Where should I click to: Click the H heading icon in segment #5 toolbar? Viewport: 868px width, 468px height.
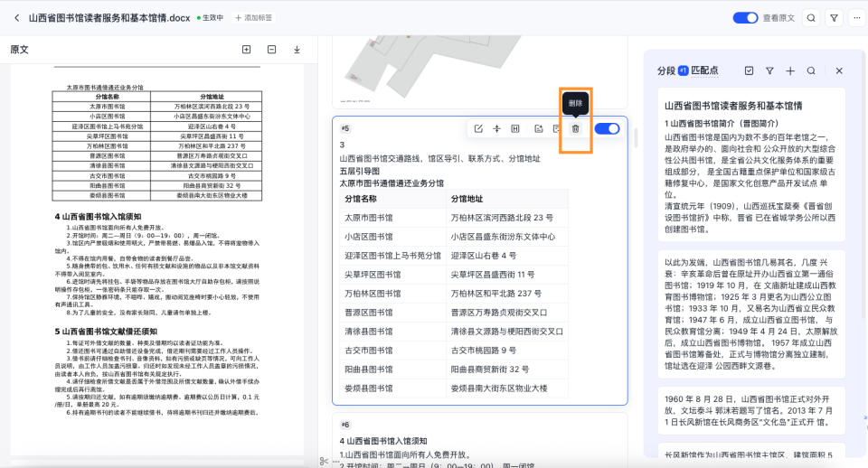click(515, 129)
